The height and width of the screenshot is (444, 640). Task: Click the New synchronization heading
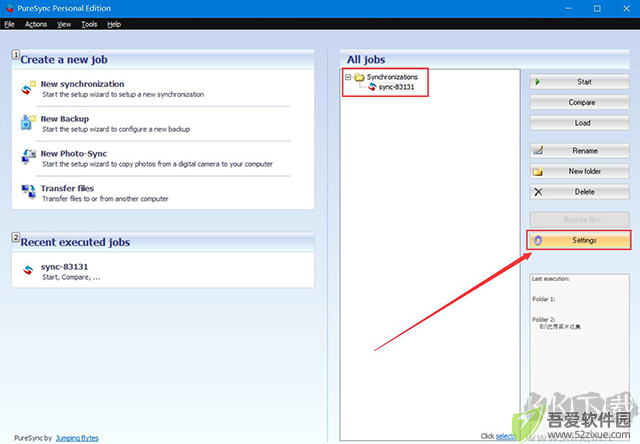pyautogui.click(x=82, y=84)
